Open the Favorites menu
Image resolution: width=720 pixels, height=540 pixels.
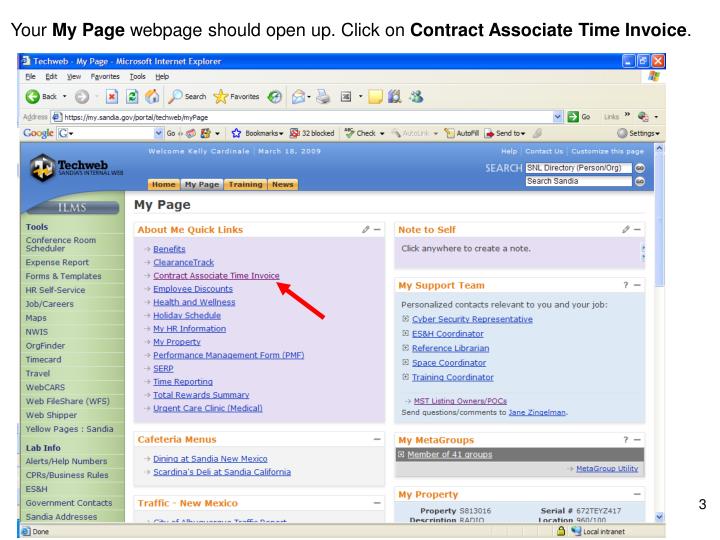[x=105, y=76]
